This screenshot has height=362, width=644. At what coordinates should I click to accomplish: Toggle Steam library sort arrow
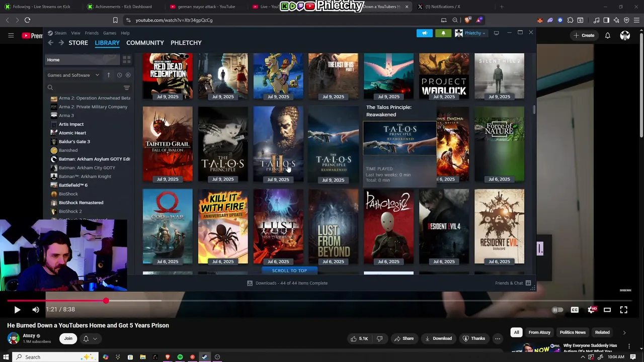[108, 75]
